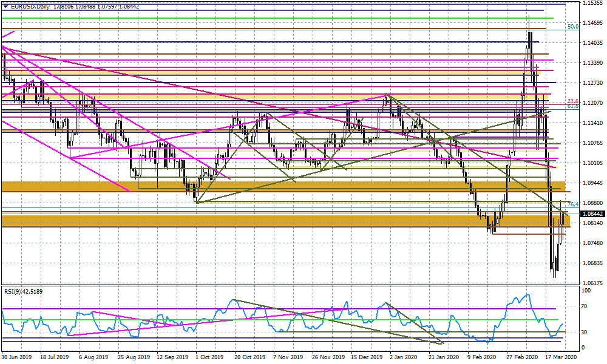
Task: Click the 1.08800 price axis label
Action: click(x=592, y=203)
